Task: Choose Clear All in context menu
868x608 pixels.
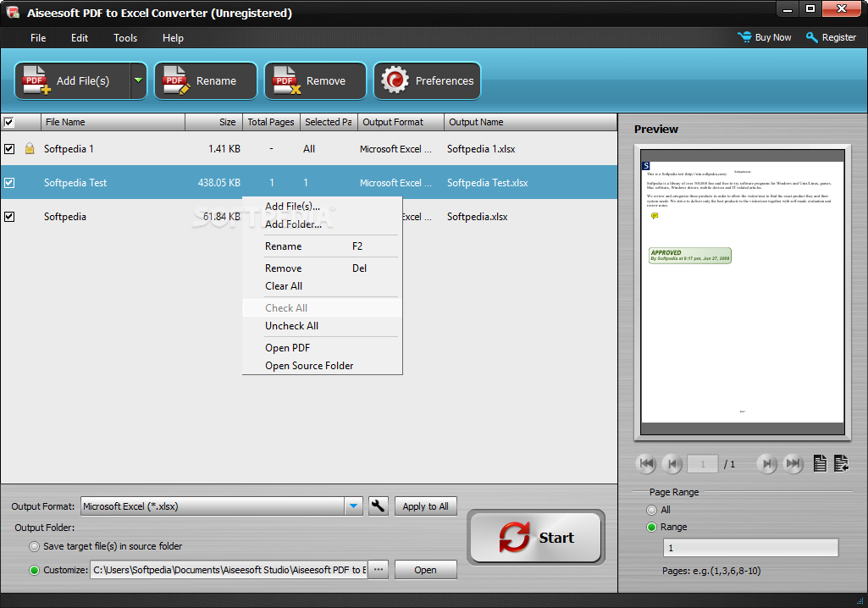Action: pos(322,286)
